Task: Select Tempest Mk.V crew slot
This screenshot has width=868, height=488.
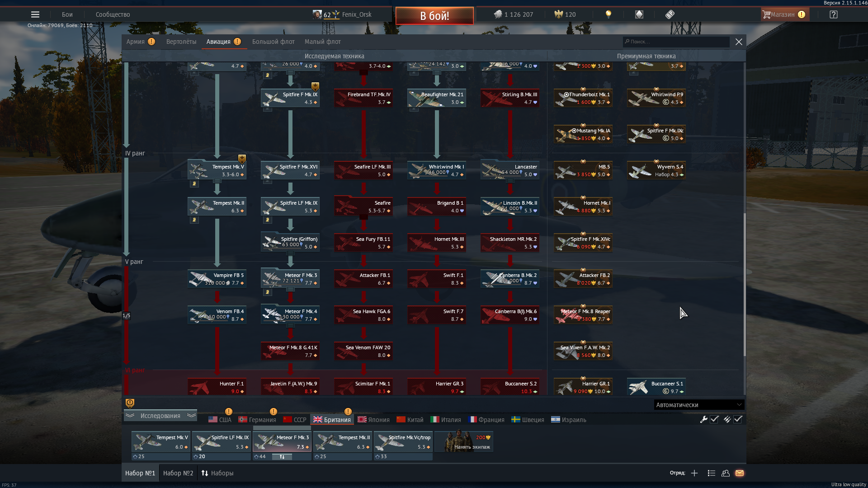Action: 161,441
